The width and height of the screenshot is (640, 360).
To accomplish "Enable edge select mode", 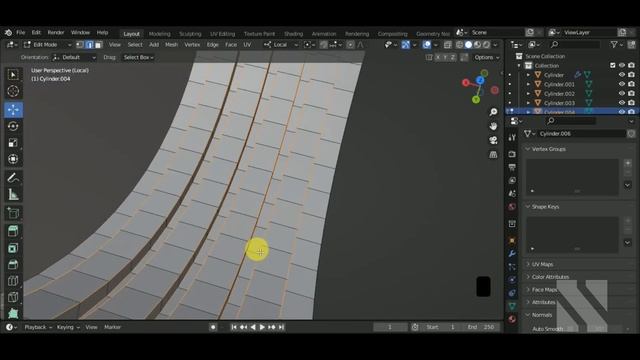I will click(x=89, y=45).
